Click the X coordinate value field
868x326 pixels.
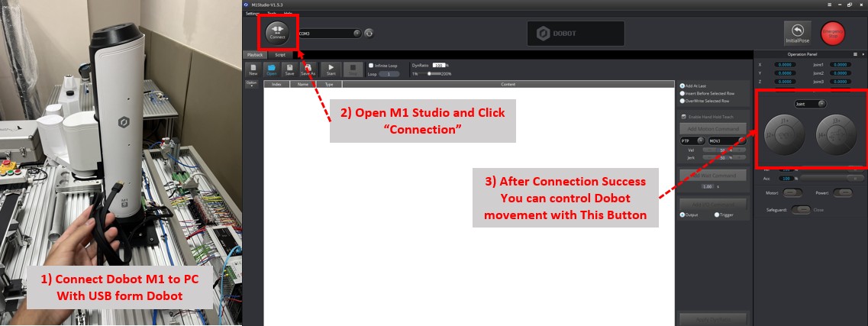coord(785,65)
